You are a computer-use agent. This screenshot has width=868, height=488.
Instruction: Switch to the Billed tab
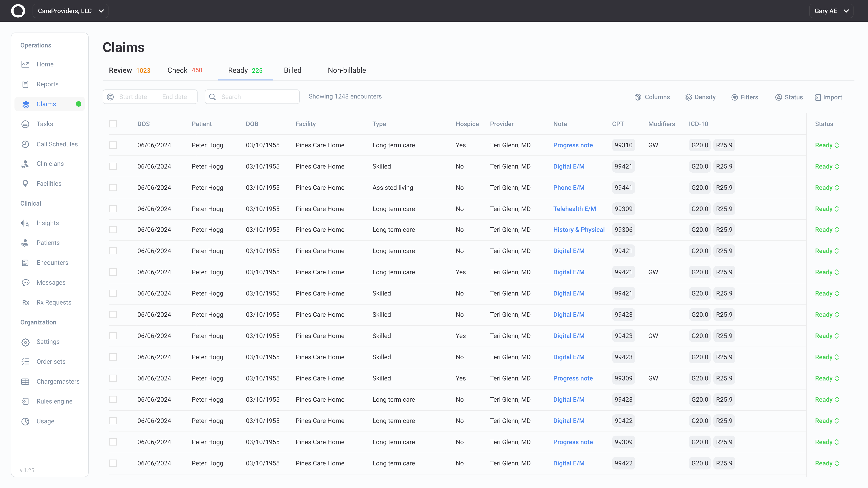(x=292, y=70)
